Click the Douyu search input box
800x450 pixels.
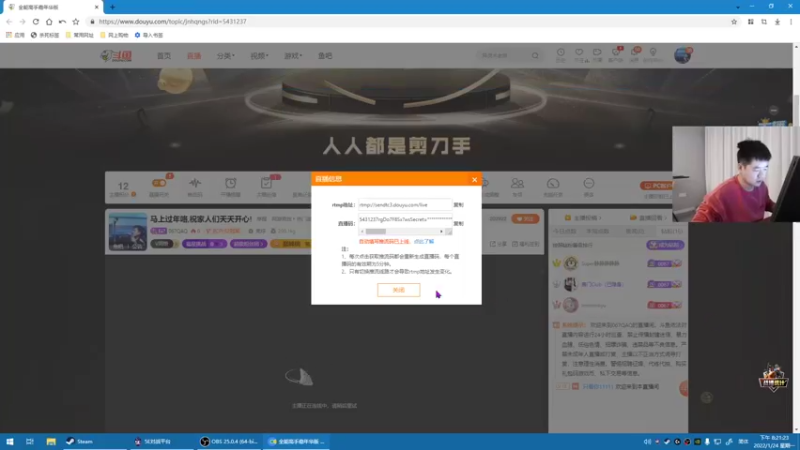[x=504, y=55]
